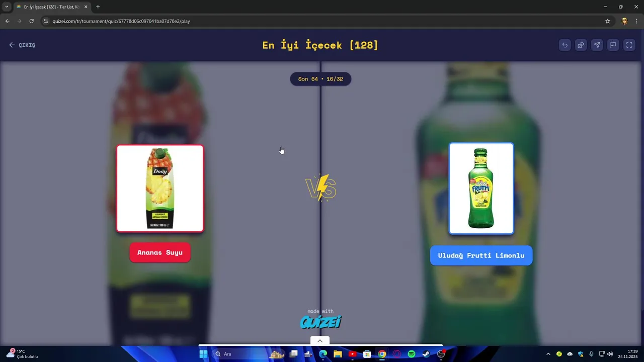Open OBS Studio from taskbar
This screenshot has height=362, width=644.
(441, 354)
